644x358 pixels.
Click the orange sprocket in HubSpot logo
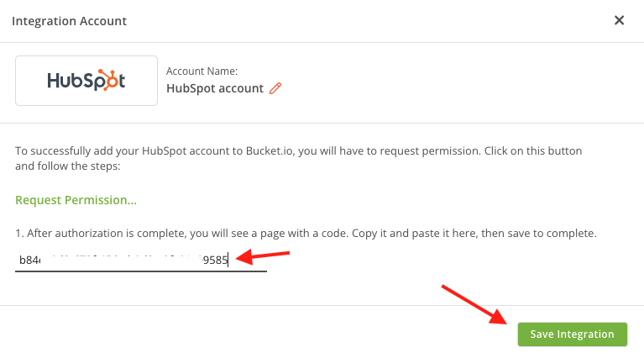tap(108, 80)
